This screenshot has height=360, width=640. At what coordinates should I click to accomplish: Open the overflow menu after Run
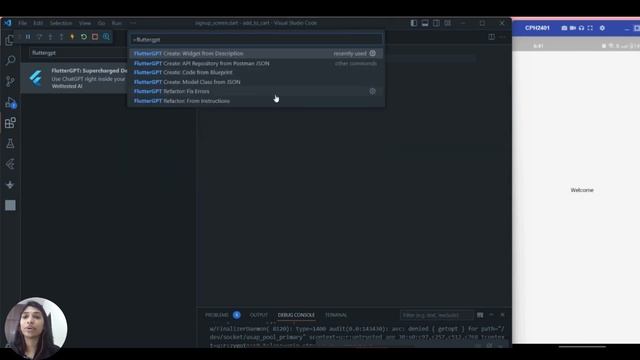click(133, 23)
